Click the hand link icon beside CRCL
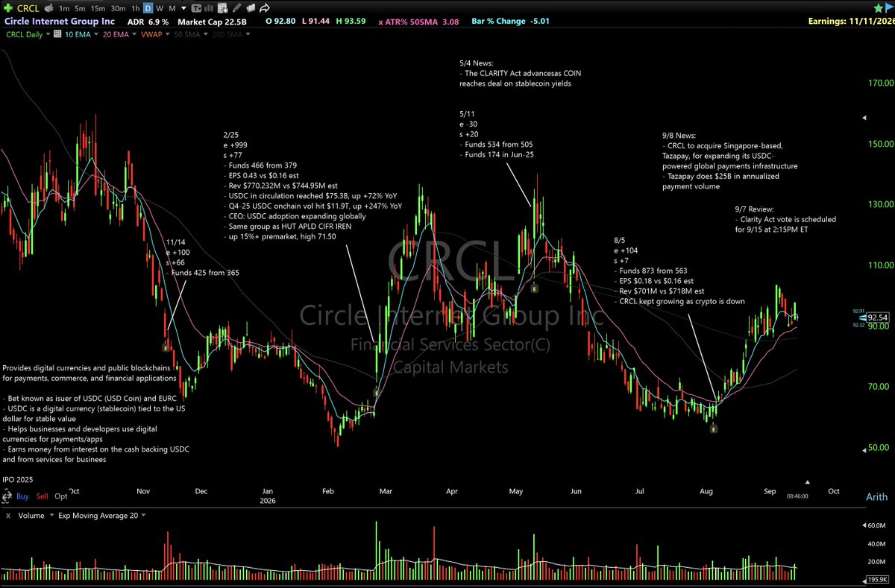 tap(48, 8)
